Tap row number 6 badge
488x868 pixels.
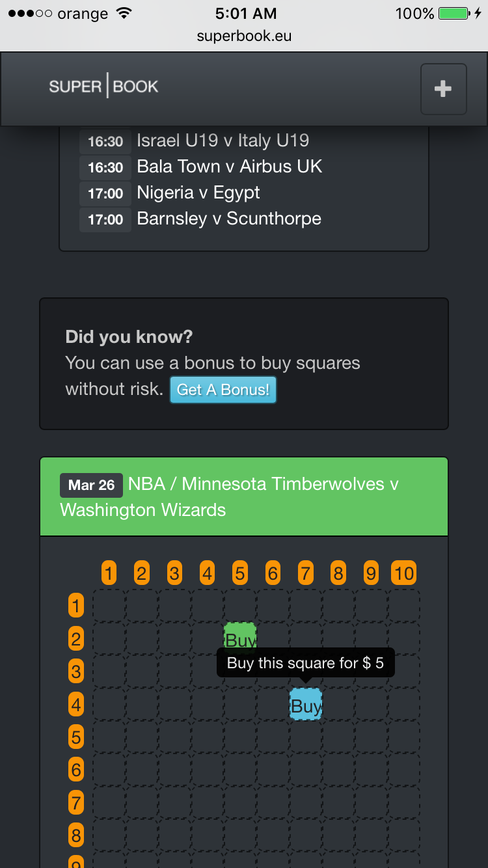tap(76, 770)
